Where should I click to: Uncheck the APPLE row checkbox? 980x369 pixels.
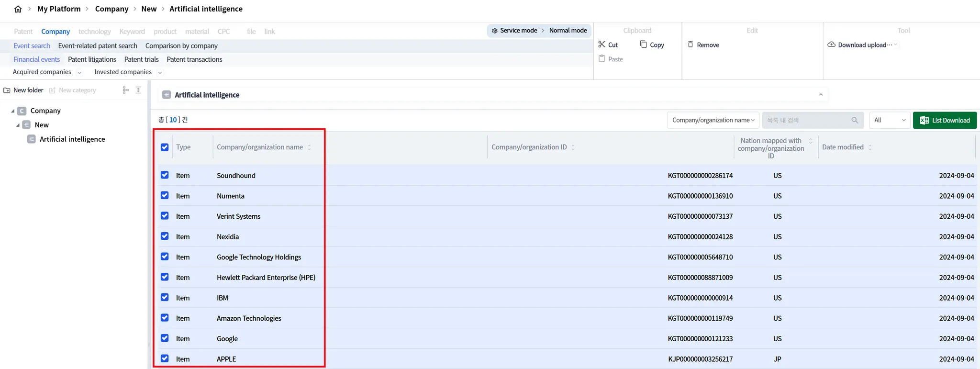[165, 358]
